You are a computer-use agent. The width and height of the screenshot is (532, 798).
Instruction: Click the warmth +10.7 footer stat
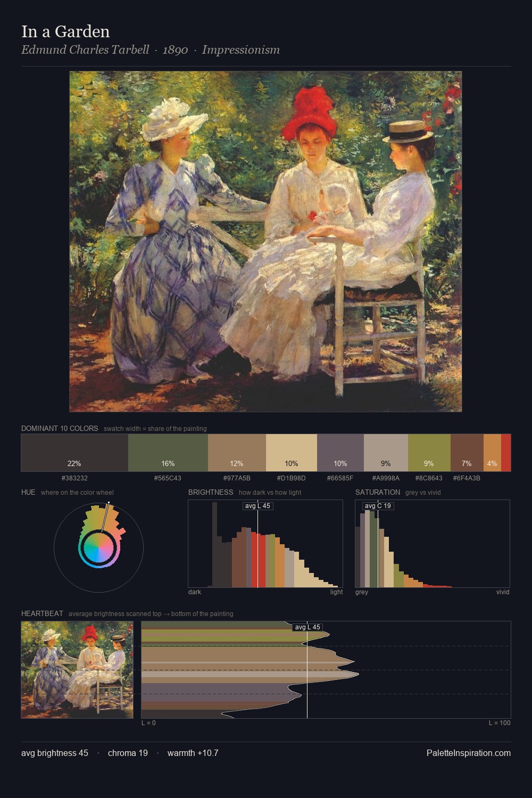coord(193,753)
